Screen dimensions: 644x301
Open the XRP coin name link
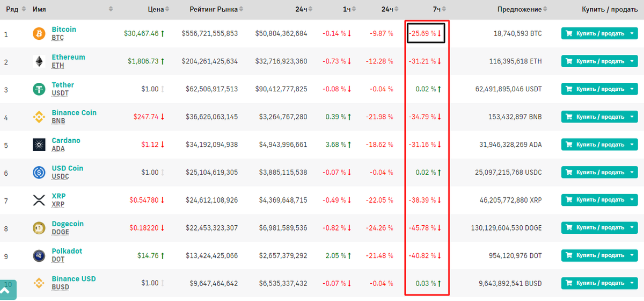(58, 196)
